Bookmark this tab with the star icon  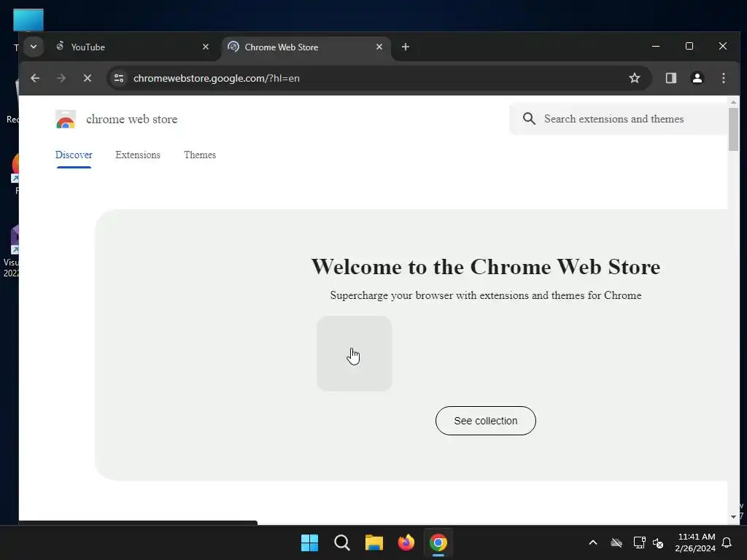[634, 78]
